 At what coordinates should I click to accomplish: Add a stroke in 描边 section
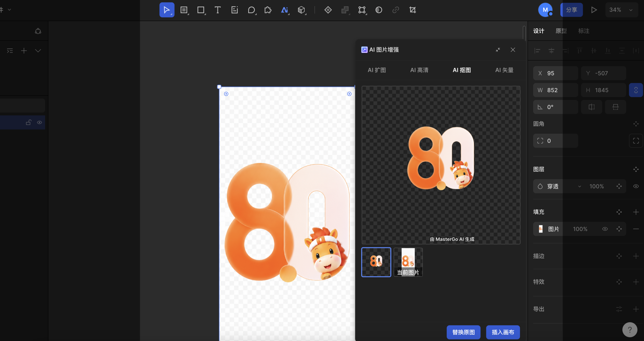636,256
